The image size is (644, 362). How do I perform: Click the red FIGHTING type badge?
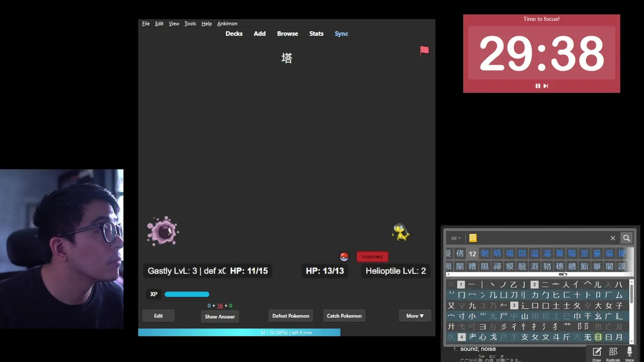click(372, 257)
